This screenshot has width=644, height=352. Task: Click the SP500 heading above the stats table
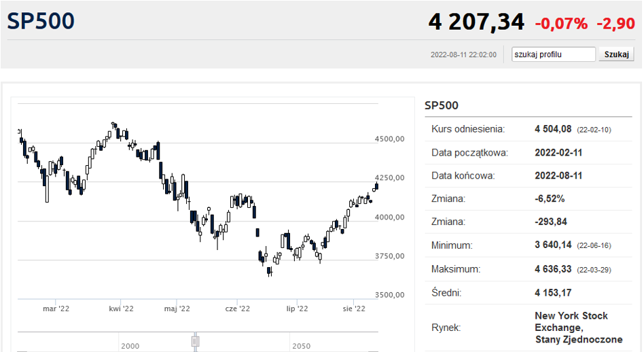click(x=441, y=105)
